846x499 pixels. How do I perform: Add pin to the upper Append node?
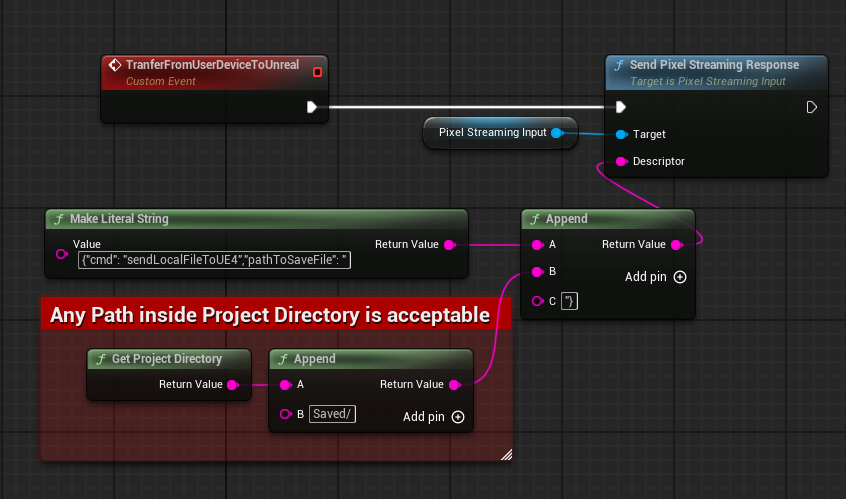click(680, 277)
